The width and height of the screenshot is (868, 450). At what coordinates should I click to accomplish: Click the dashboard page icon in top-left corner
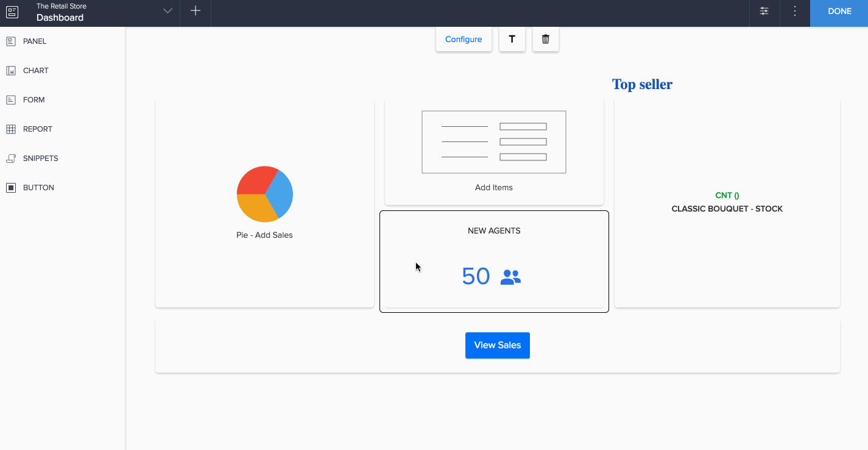click(12, 12)
